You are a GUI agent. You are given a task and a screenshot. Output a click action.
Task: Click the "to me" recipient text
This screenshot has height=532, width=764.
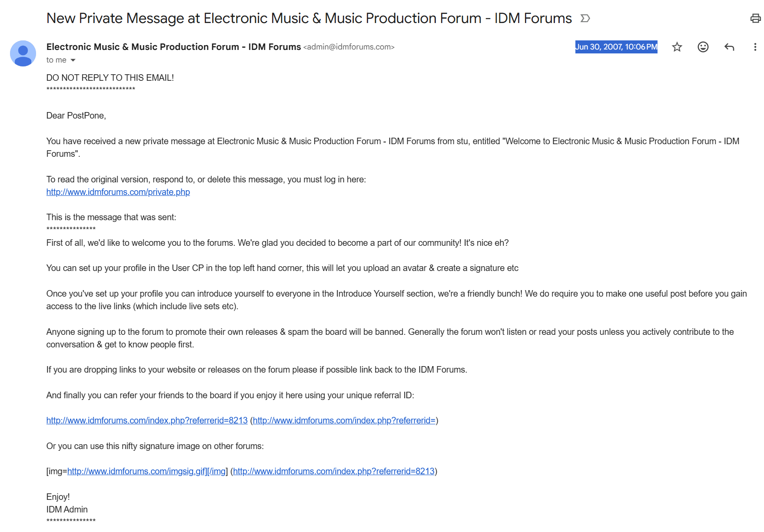pyautogui.click(x=56, y=60)
